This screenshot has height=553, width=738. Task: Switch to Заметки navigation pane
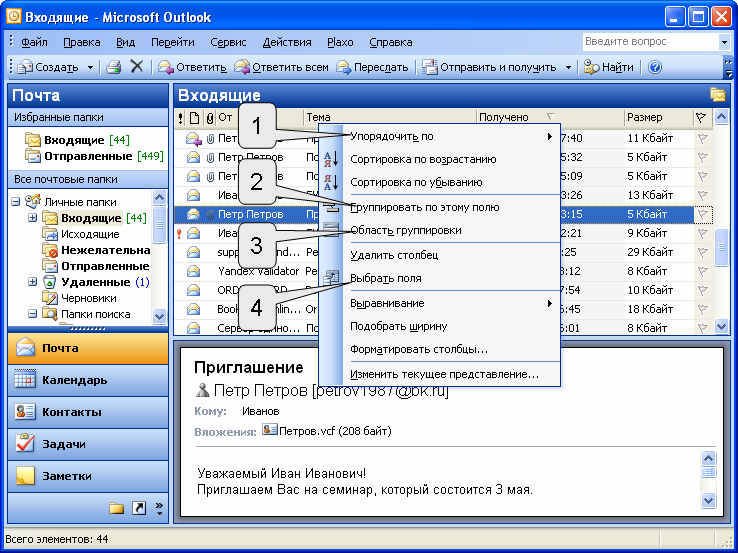[x=88, y=476]
